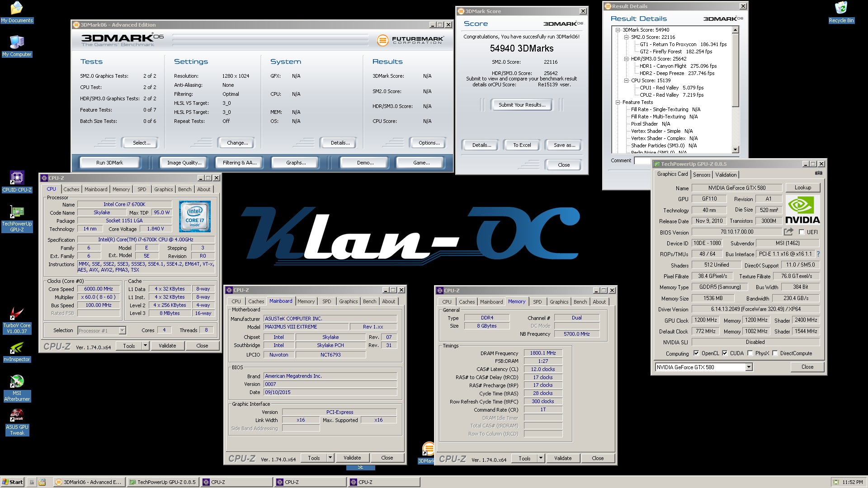Viewport: 868px width, 488px height.
Task: Switch to SPD tab in CPU-Z Mainboard window
Action: tap(326, 301)
